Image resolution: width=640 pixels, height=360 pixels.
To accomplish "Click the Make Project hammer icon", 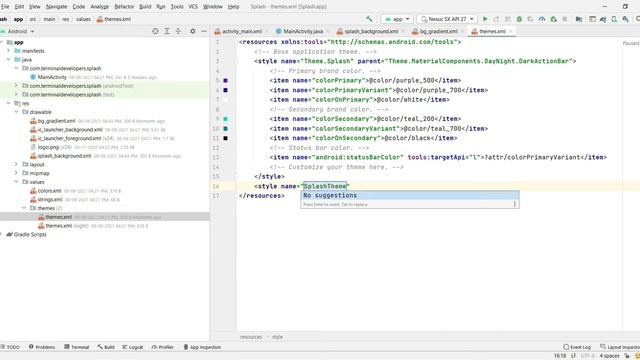I will coord(369,19).
